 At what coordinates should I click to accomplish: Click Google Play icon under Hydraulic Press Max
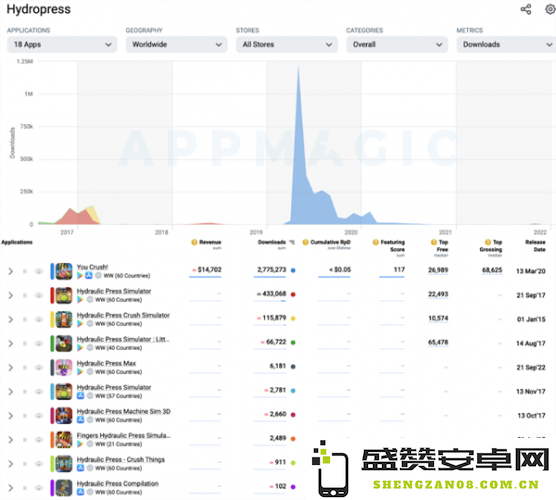point(80,372)
